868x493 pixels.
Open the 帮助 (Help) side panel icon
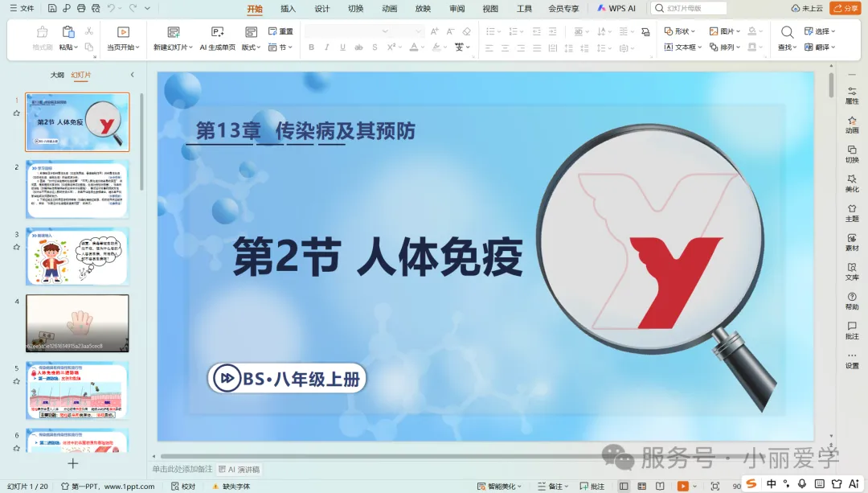coord(852,301)
